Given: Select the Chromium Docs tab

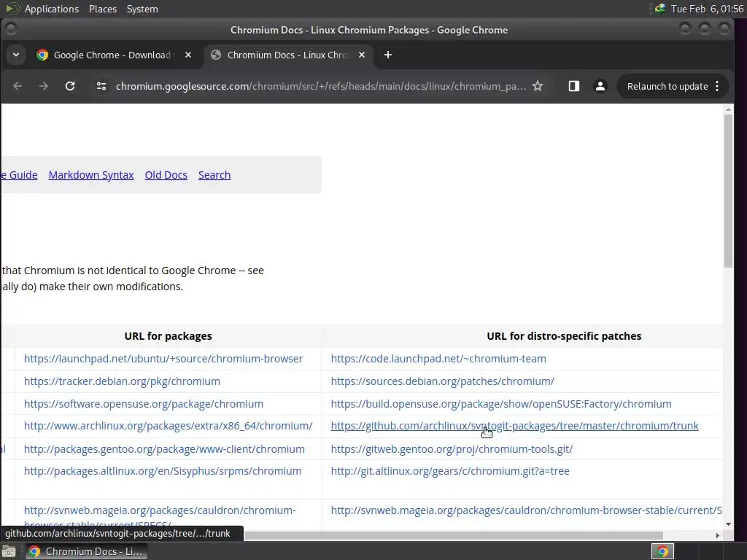Looking at the screenshot, I should [x=287, y=55].
